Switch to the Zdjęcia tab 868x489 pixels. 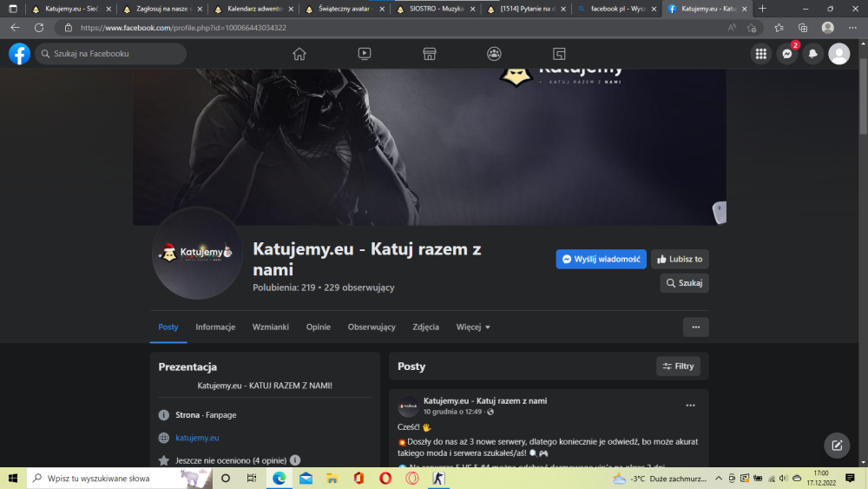point(425,327)
